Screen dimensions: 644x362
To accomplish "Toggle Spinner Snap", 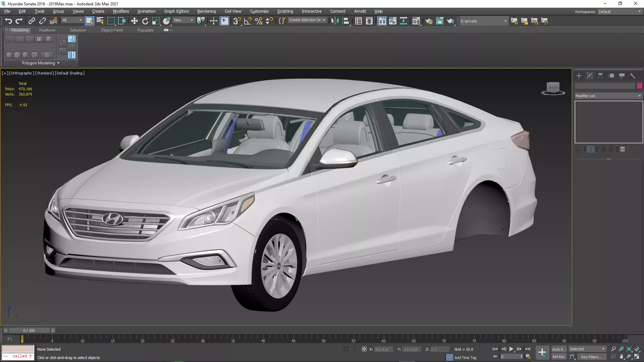I will 269,21.
